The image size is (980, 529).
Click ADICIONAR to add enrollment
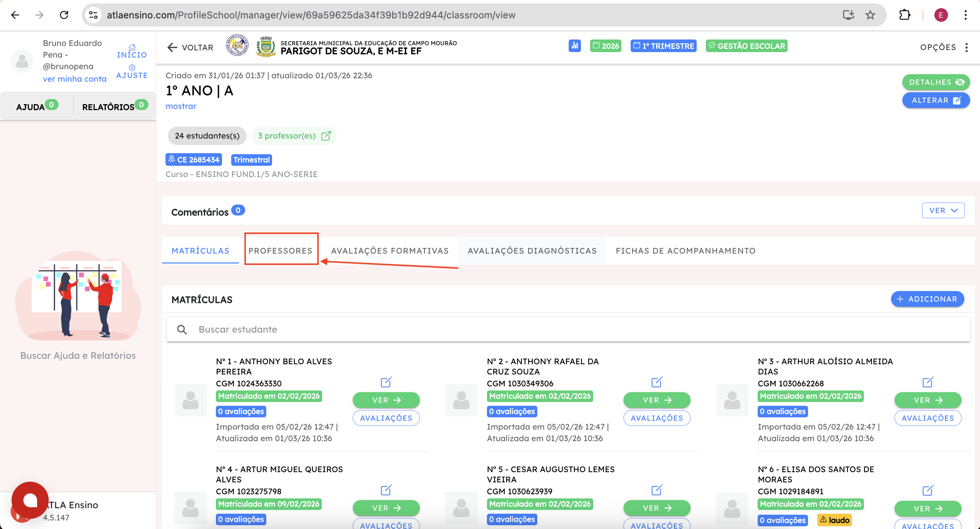(927, 299)
